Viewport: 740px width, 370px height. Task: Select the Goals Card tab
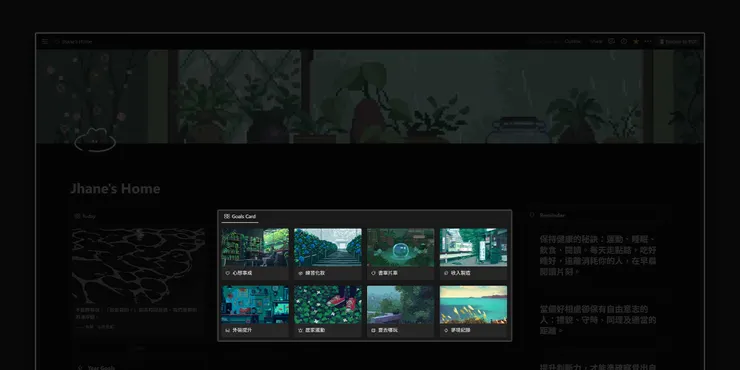[x=240, y=216]
